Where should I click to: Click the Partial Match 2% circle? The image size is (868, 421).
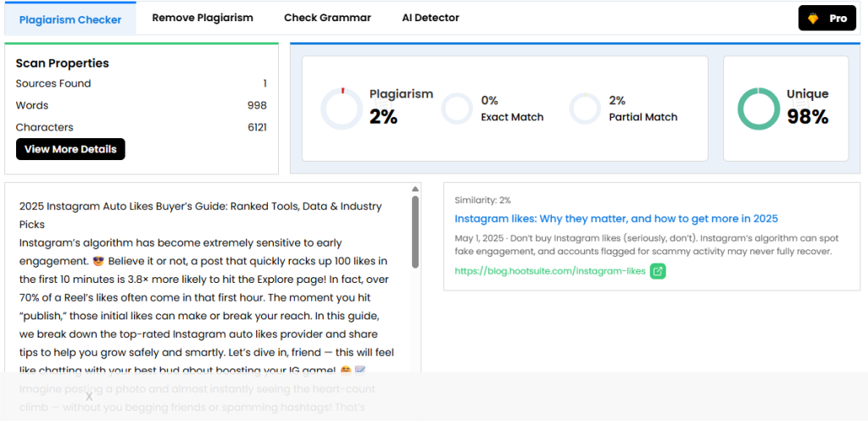pyautogui.click(x=585, y=108)
